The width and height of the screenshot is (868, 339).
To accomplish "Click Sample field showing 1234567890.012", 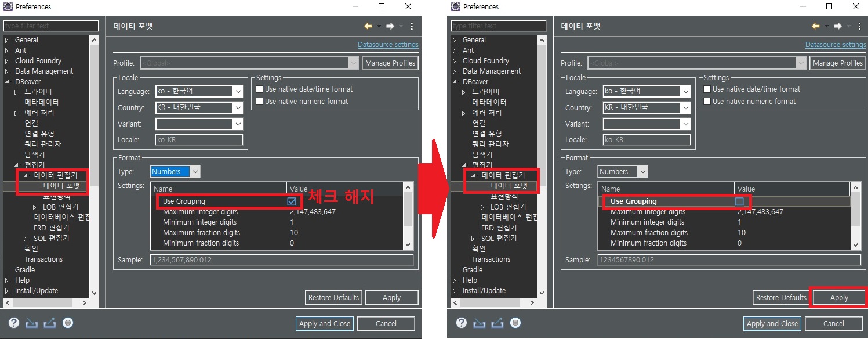I will pyautogui.click(x=729, y=260).
